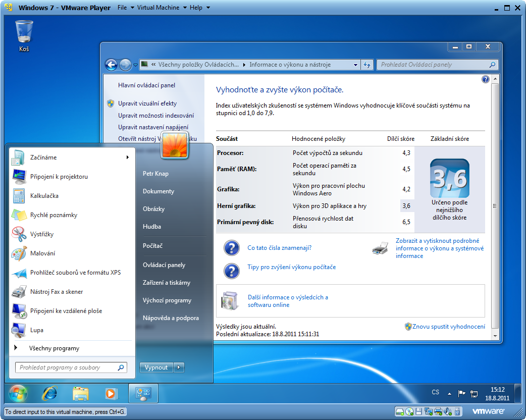Click the VMware printer status icon

[x=438, y=411]
